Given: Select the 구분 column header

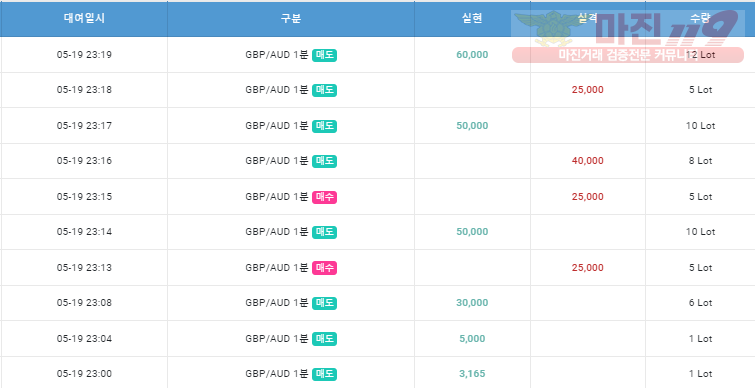Looking at the screenshot, I should 291,19.
